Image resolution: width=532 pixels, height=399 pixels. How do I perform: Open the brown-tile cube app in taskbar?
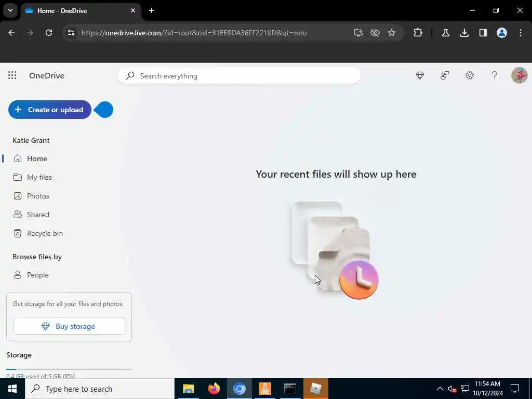point(315,389)
